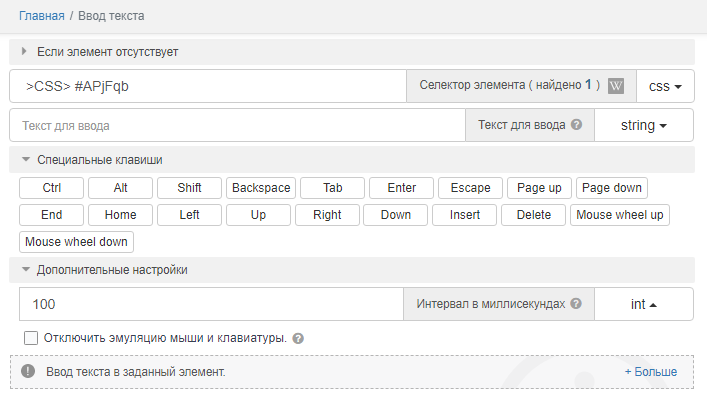Click help icon near mouse emulation checkbox
Screen dimensions: 707x396
(298, 338)
